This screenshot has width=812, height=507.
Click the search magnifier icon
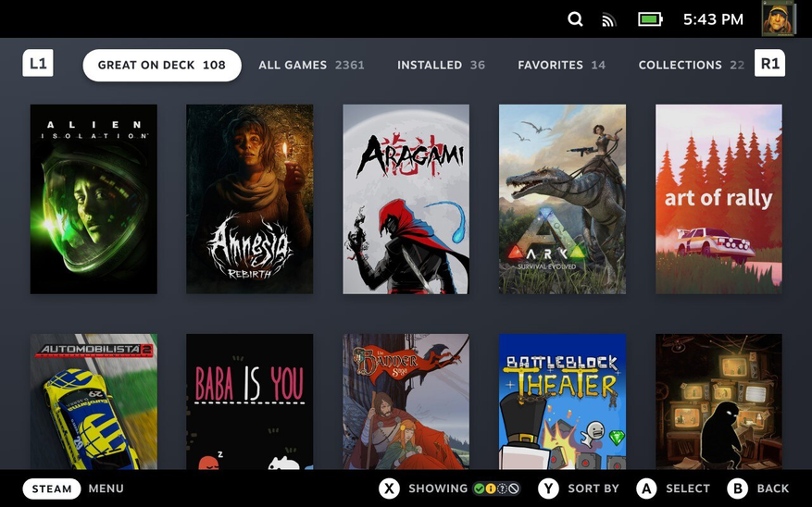click(x=575, y=19)
